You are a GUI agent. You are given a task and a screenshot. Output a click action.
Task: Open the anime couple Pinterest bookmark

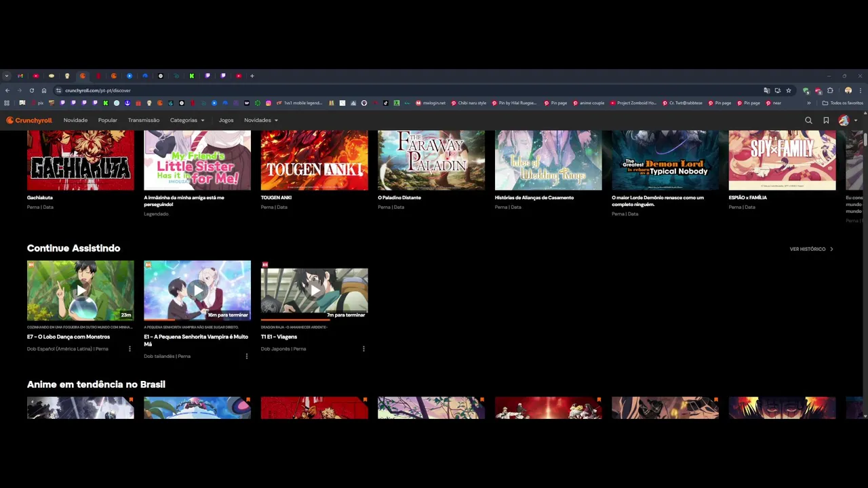tap(589, 103)
